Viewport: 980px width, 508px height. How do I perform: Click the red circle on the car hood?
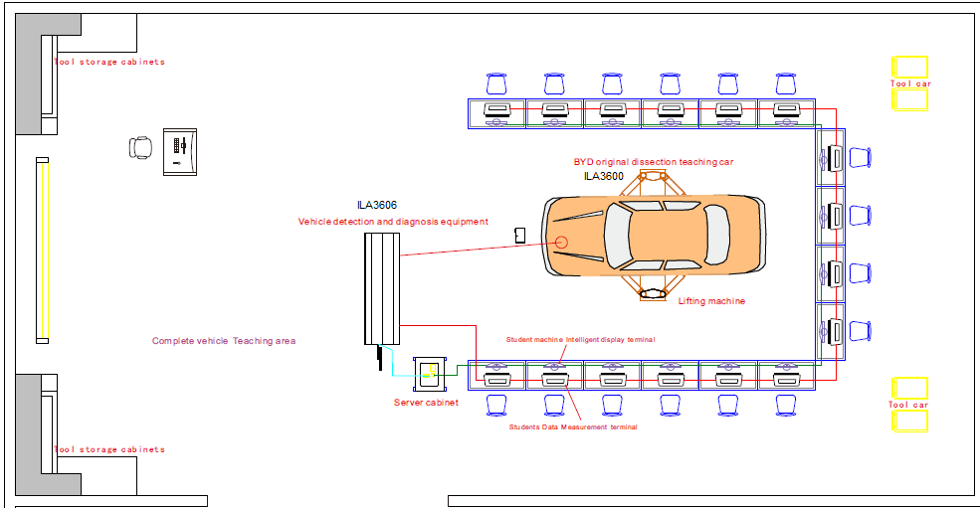[x=561, y=242]
